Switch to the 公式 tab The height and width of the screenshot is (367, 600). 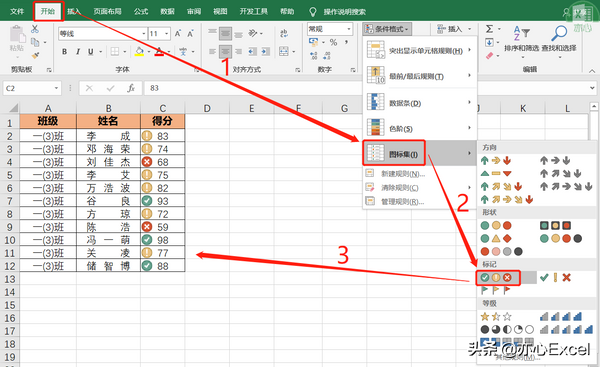point(141,11)
